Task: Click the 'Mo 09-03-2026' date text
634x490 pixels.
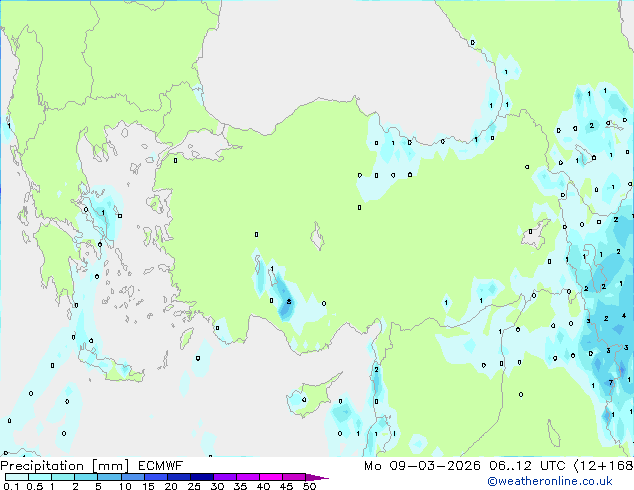Action: tap(422, 466)
